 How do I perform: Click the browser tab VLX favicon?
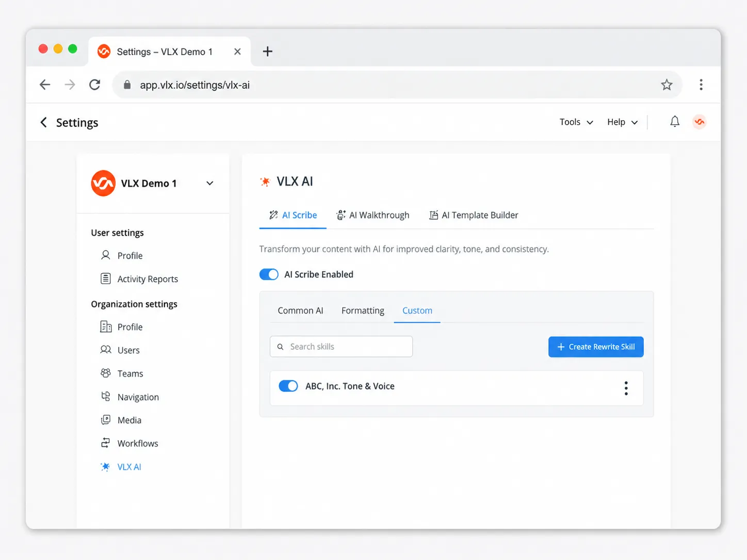(104, 52)
